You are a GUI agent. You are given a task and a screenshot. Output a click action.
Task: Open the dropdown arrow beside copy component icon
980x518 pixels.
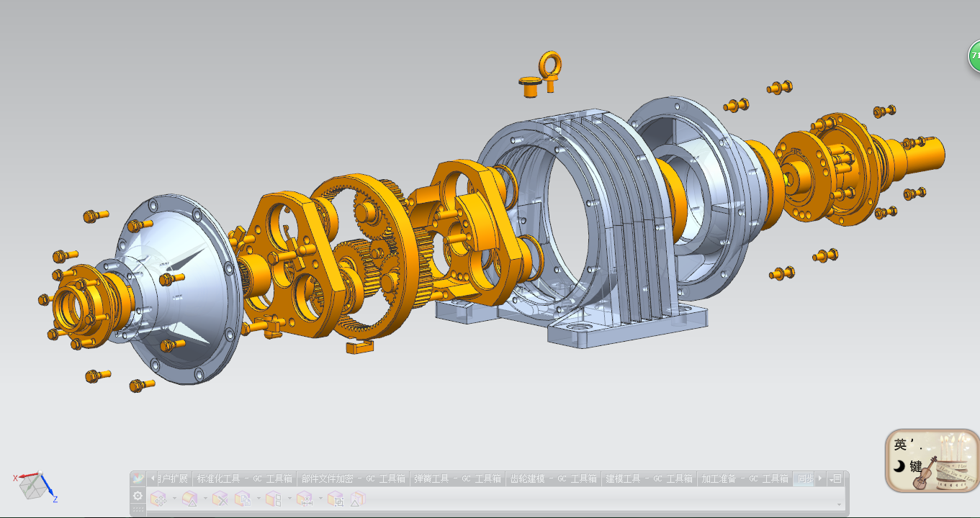pos(259,498)
